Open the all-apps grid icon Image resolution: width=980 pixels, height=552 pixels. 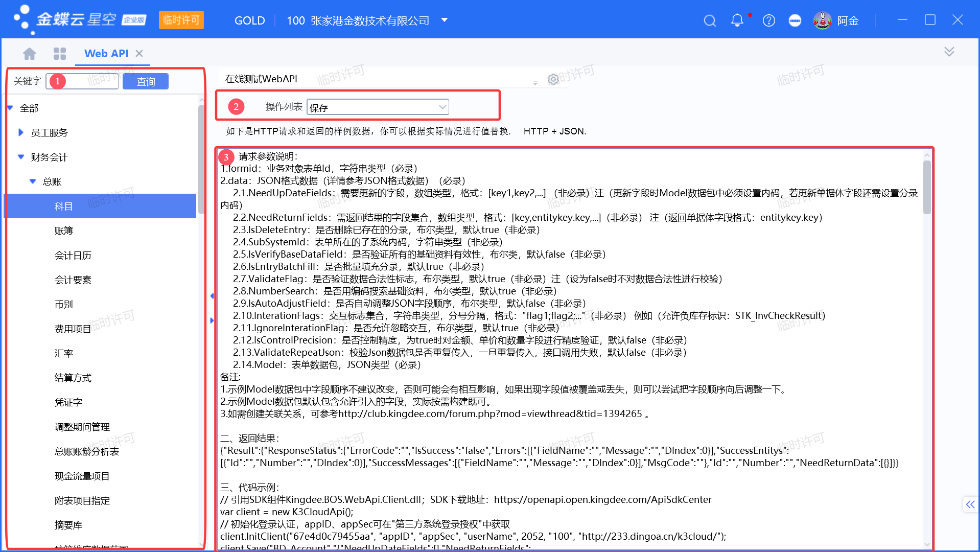(60, 54)
